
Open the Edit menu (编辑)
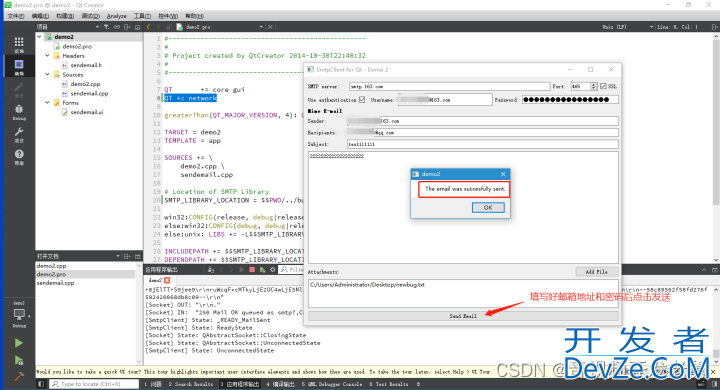[x=40, y=16]
